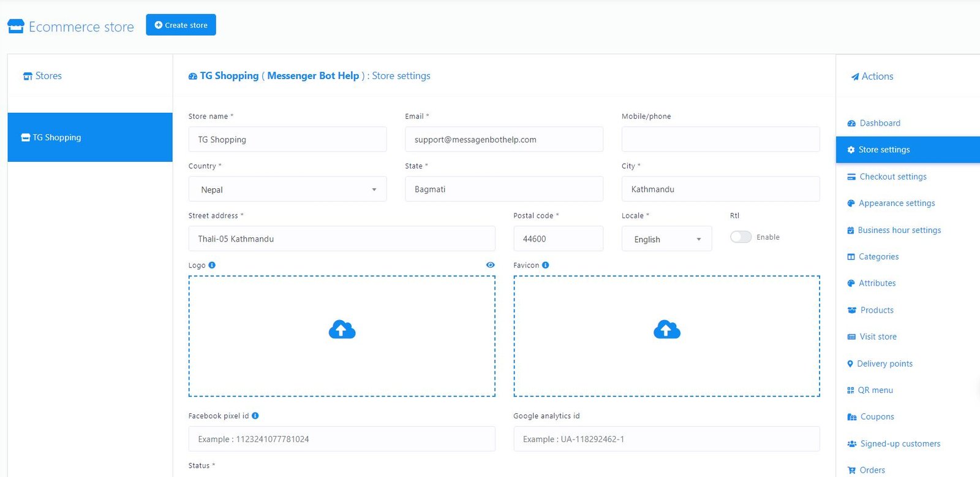Click the Actions paper plane icon
The width and height of the screenshot is (980, 477).
pos(855,77)
